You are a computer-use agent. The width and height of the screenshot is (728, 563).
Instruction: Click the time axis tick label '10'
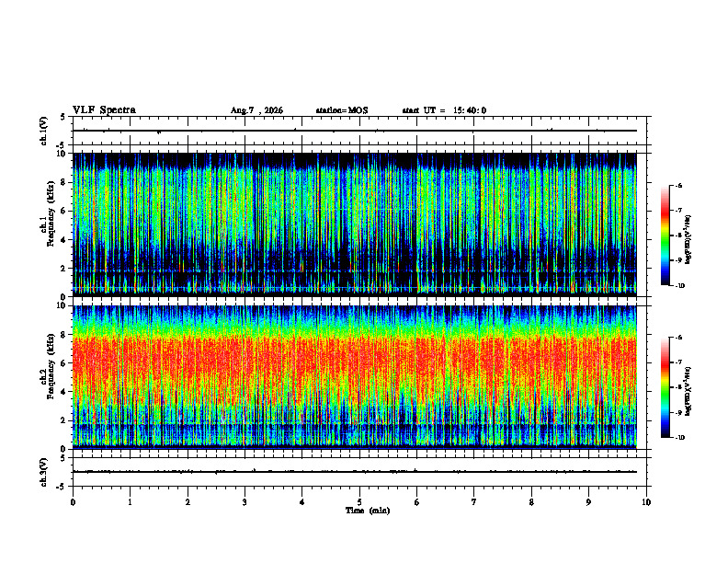646,502
